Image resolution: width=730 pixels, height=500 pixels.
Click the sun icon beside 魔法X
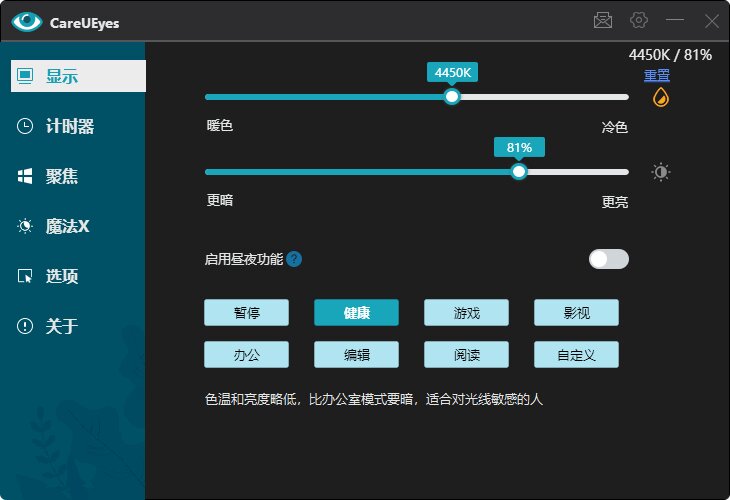[25, 226]
